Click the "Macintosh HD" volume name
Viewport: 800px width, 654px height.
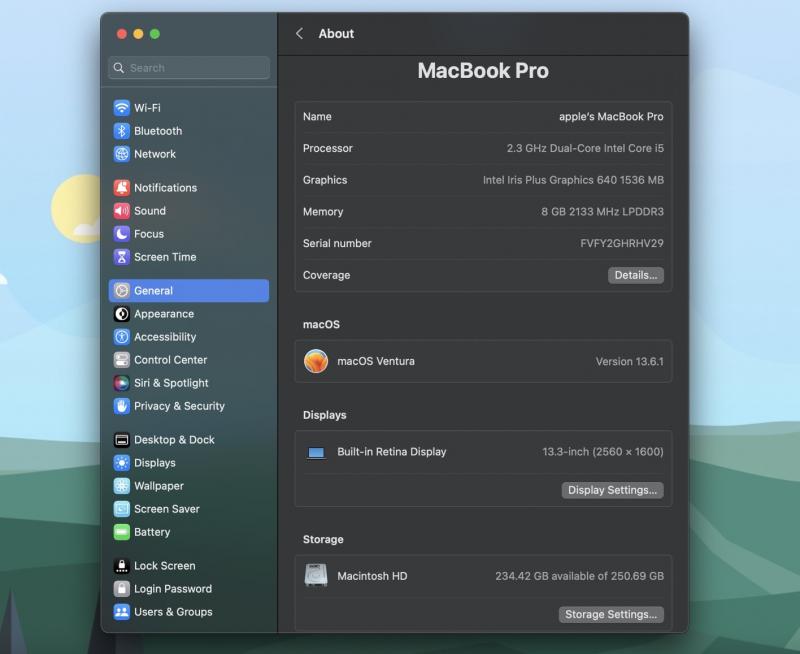pos(372,576)
